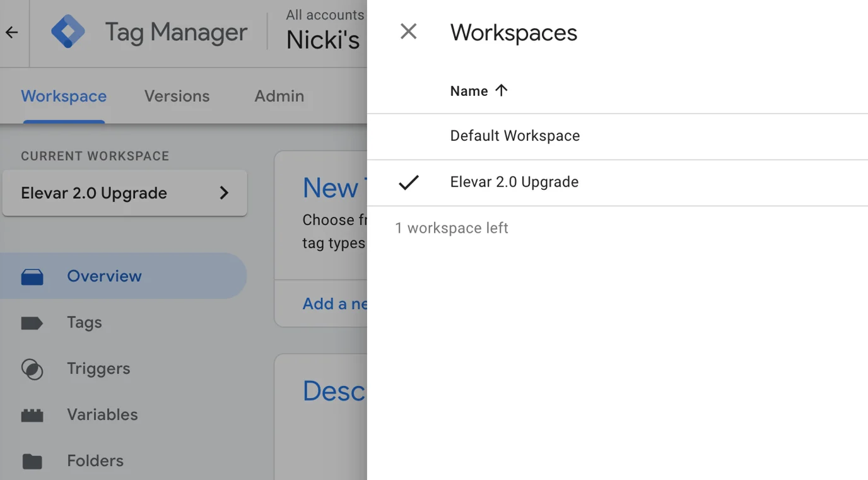
Task: Click checkmark beside Elevar 2.0 Upgrade
Action: coord(409,182)
